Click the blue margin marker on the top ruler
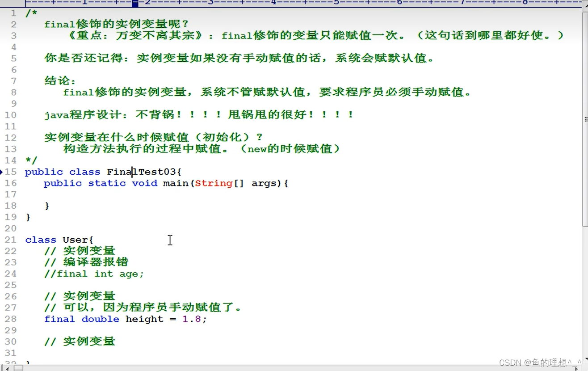 pyautogui.click(x=135, y=4)
